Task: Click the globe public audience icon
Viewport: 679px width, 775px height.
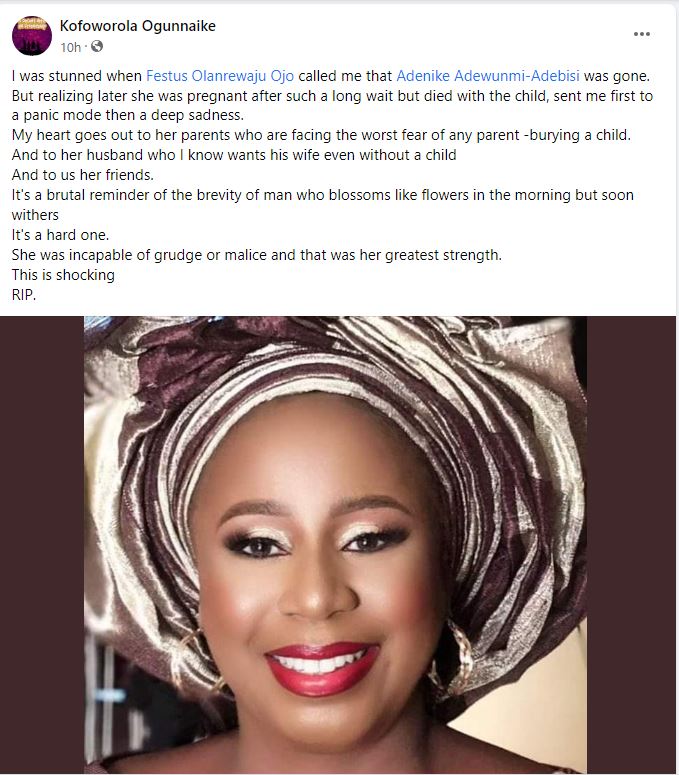Action: (x=97, y=46)
